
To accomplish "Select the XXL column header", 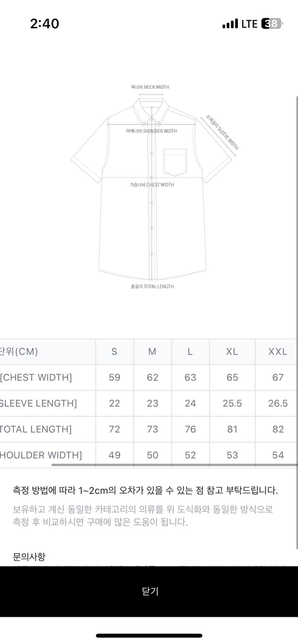I will 277,352.
